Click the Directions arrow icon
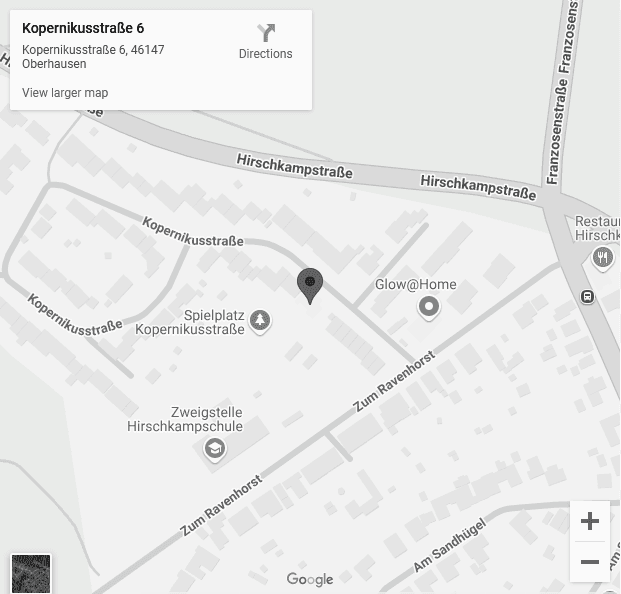 coord(266,32)
